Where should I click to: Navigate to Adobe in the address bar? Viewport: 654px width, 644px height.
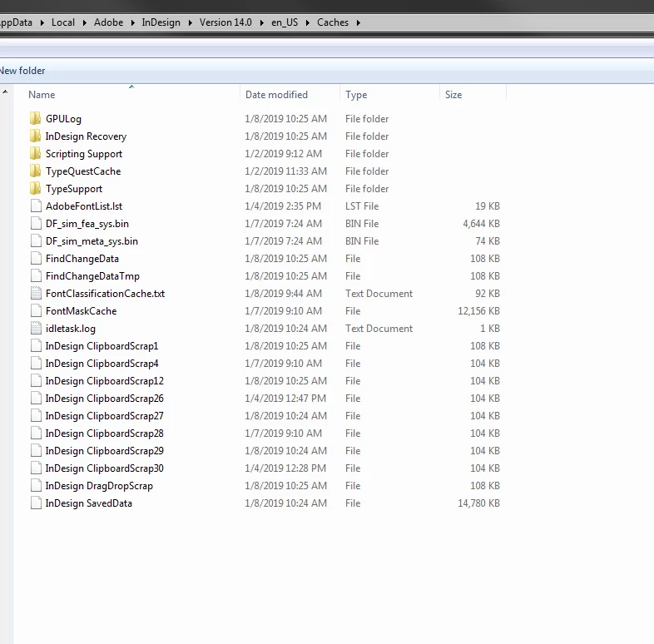click(108, 22)
